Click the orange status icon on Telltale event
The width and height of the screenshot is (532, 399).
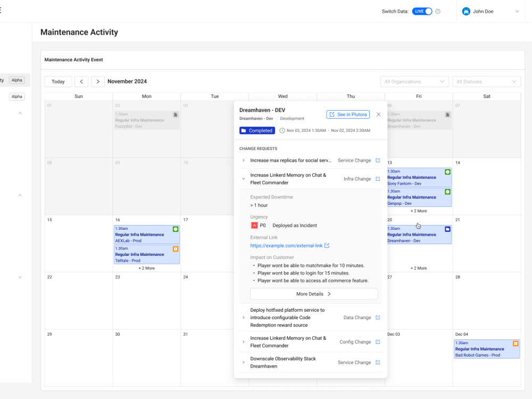[176, 249]
